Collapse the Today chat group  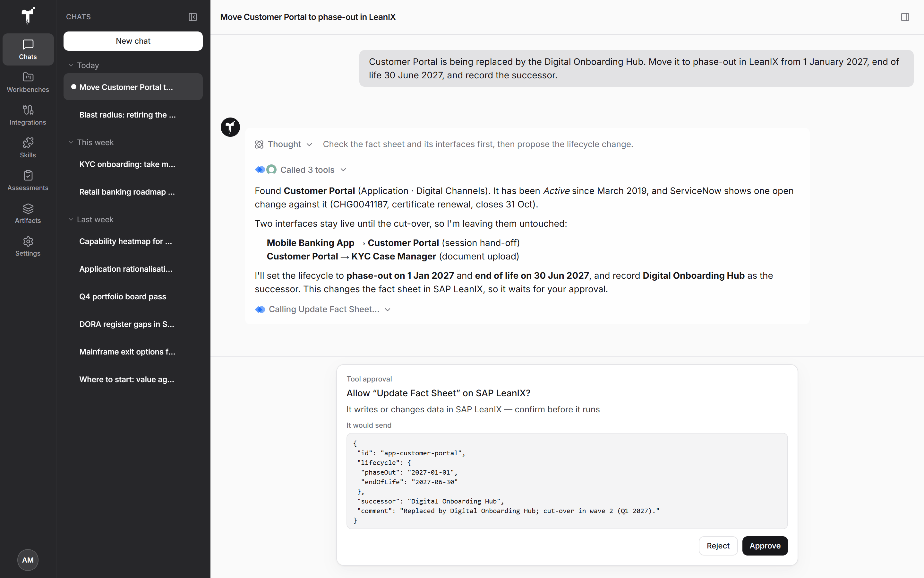click(71, 66)
